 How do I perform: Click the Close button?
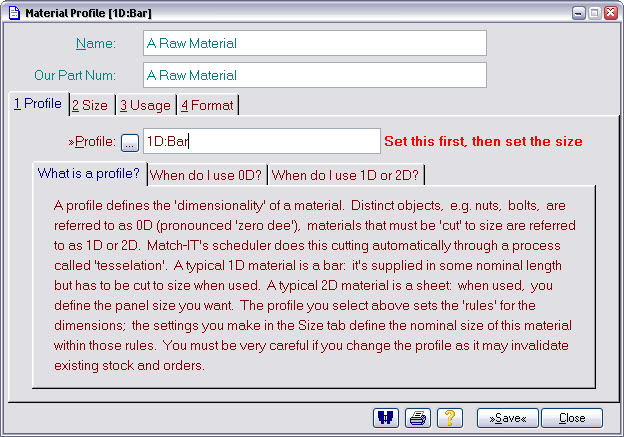[x=572, y=418]
